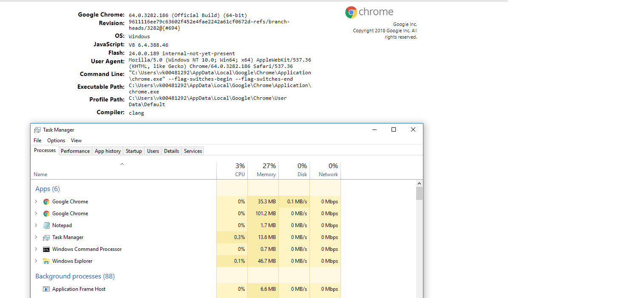The height and width of the screenshot is (298, 644).
Task: Click the Copyright 2018 Google Inc. text
Action: tap(385, 34)
